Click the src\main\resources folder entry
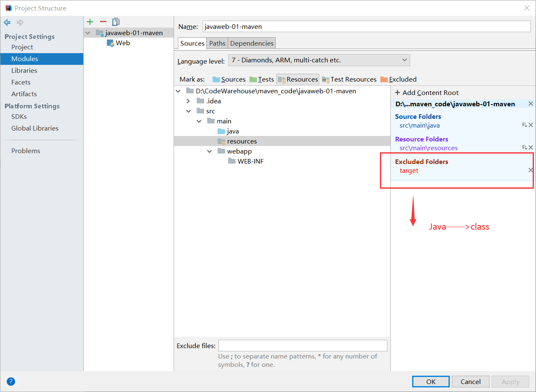The height and width of the screenshot is (392, 536). (x=428, y=148)
